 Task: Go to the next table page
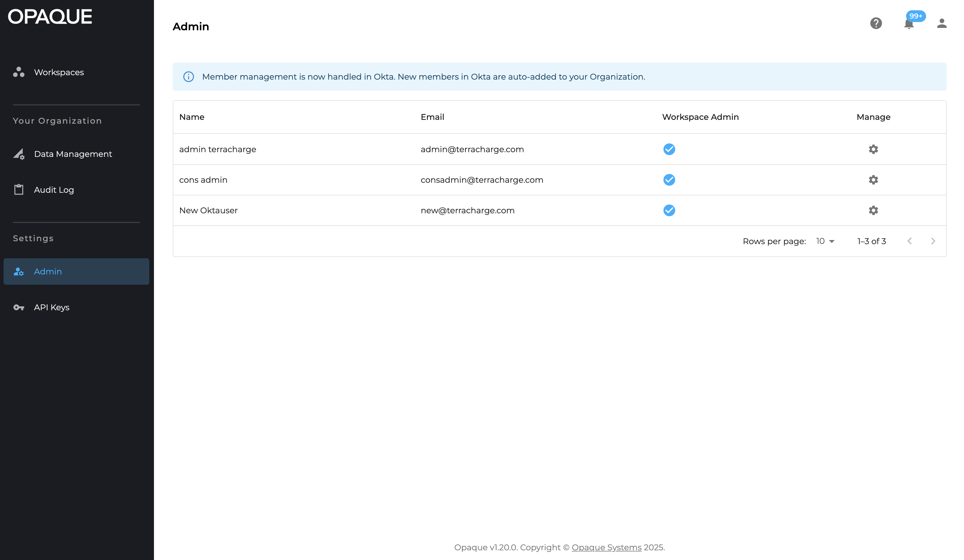[933, 241]
